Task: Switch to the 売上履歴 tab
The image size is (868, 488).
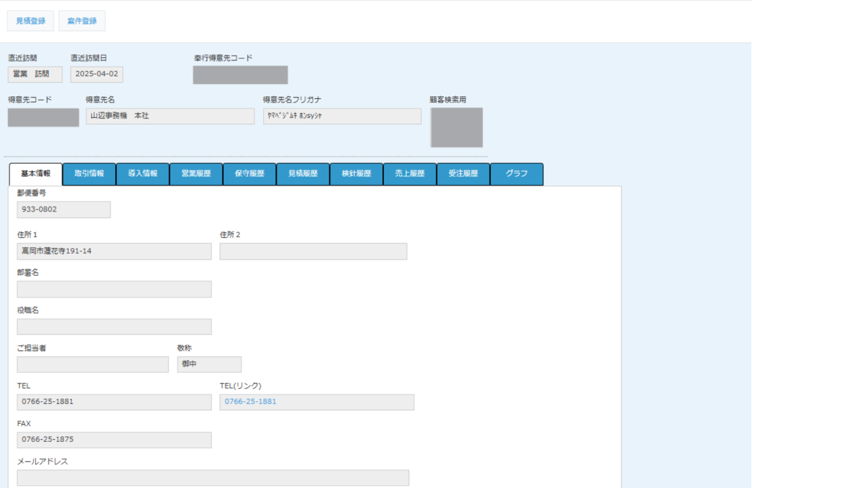Action: pyautogui.click(x=410, y=174)
